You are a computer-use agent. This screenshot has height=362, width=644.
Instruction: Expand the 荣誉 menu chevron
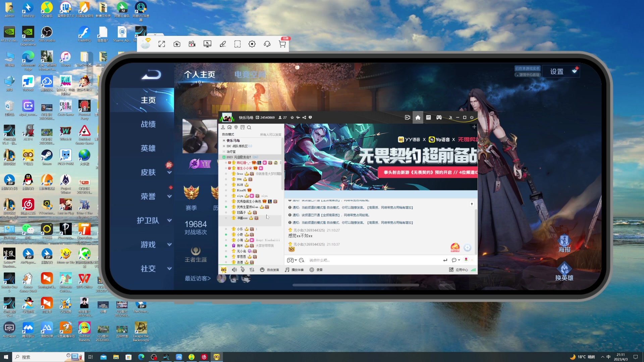pos(169,196)
